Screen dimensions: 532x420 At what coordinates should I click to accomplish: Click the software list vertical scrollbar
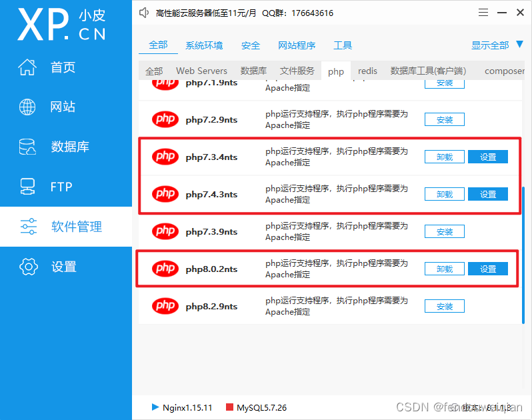click(x=523, y=255)
